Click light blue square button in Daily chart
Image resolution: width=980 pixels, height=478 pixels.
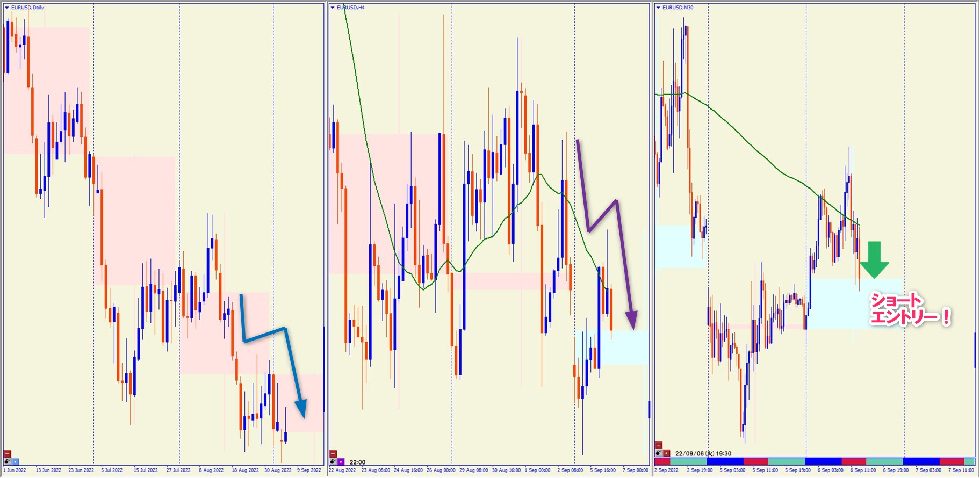(x=16, y=461)
